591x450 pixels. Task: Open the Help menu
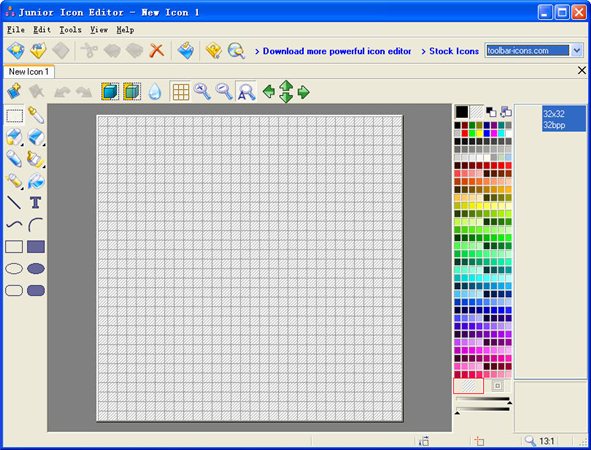tap(125, 29)
